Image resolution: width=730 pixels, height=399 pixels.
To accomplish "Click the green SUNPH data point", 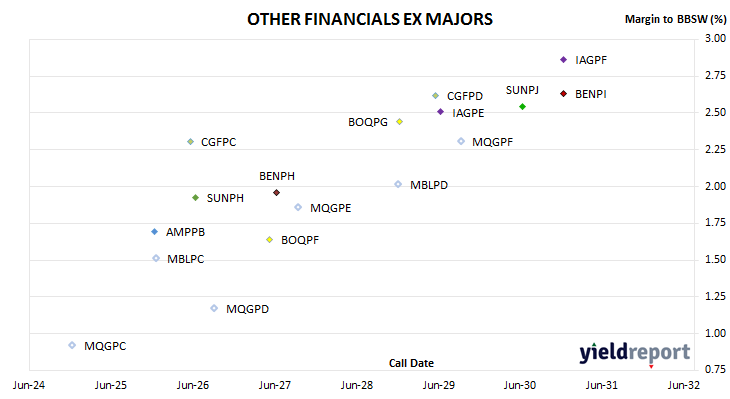I will point(196,198).
